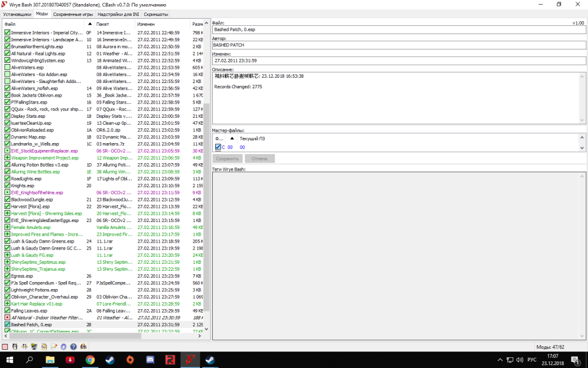
Task: Click the network tray icon
Action: [510, 360]
